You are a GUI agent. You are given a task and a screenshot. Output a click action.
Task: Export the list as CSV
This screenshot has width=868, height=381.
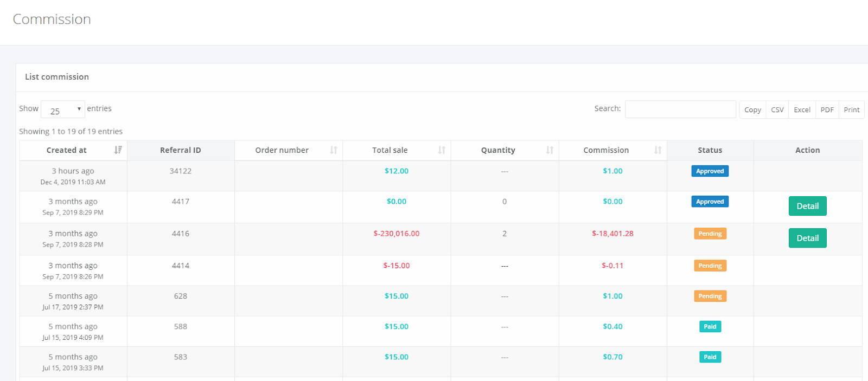point(777,109)
